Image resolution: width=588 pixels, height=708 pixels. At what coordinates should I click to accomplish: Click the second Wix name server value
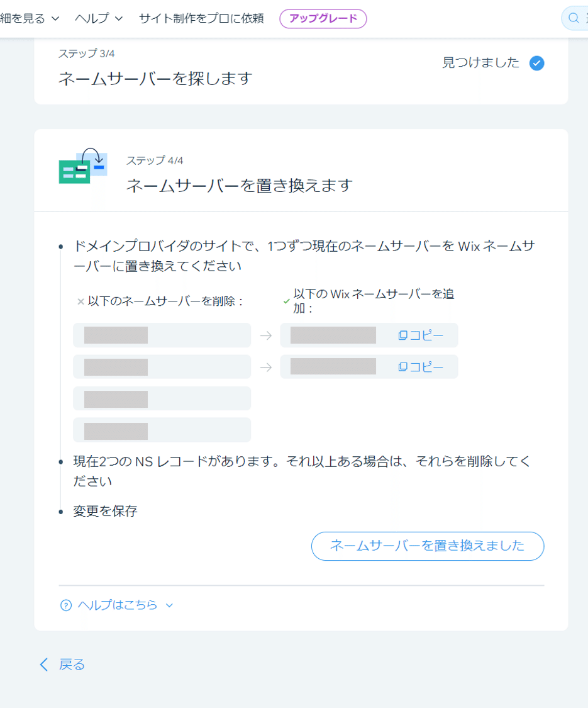[x=333, y=367]
